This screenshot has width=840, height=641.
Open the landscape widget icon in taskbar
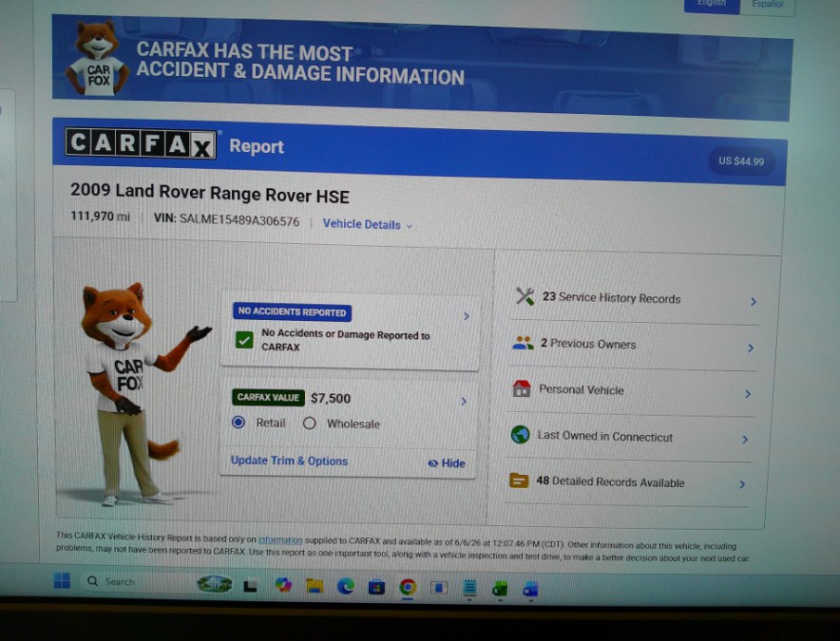click(215, 584)
